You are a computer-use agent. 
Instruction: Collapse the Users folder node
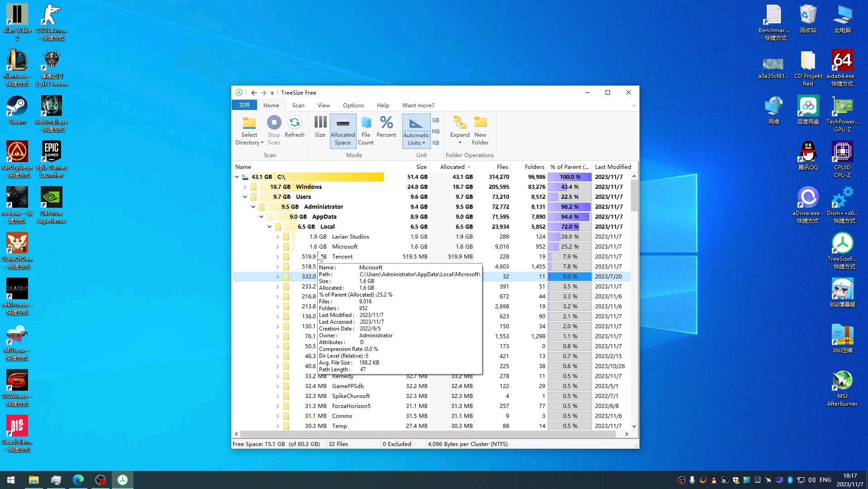[x=245, y=197]
